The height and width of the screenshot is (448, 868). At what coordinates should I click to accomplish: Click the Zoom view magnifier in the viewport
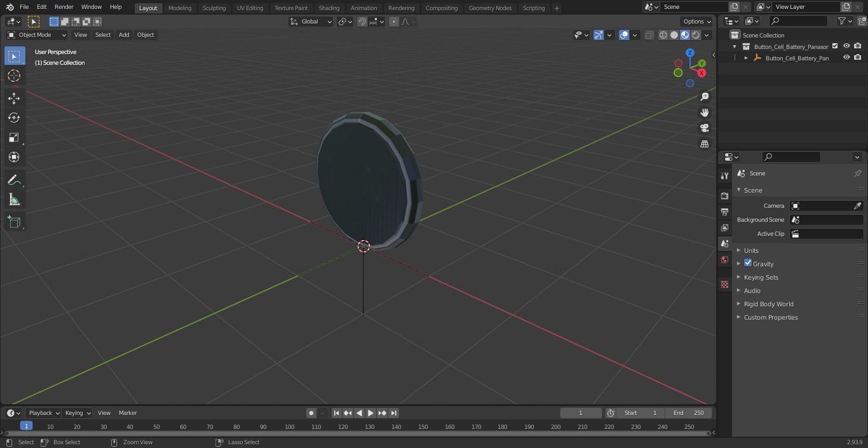pyautogui.click(x=704, y=97)
